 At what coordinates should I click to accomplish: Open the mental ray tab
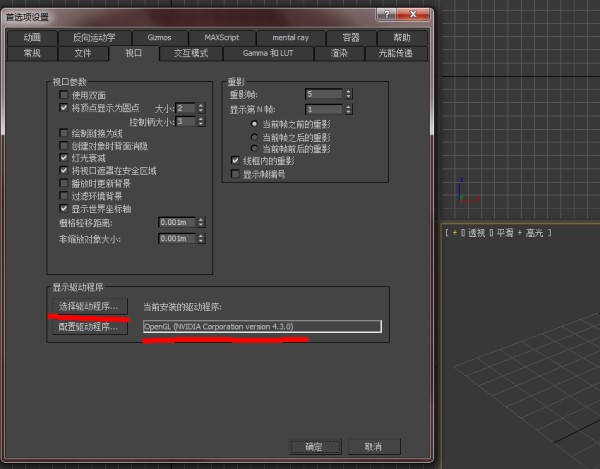(291, 37)
